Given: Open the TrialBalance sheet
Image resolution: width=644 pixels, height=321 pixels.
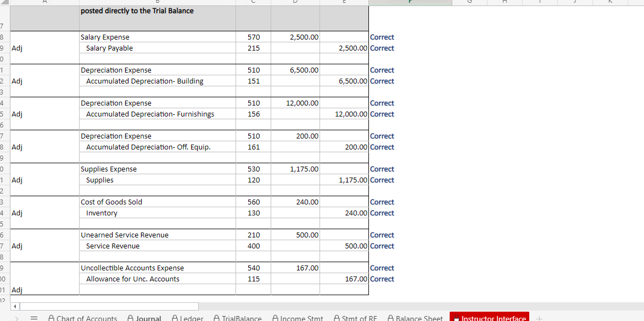Looking at the screenshot, I should 242,318.
